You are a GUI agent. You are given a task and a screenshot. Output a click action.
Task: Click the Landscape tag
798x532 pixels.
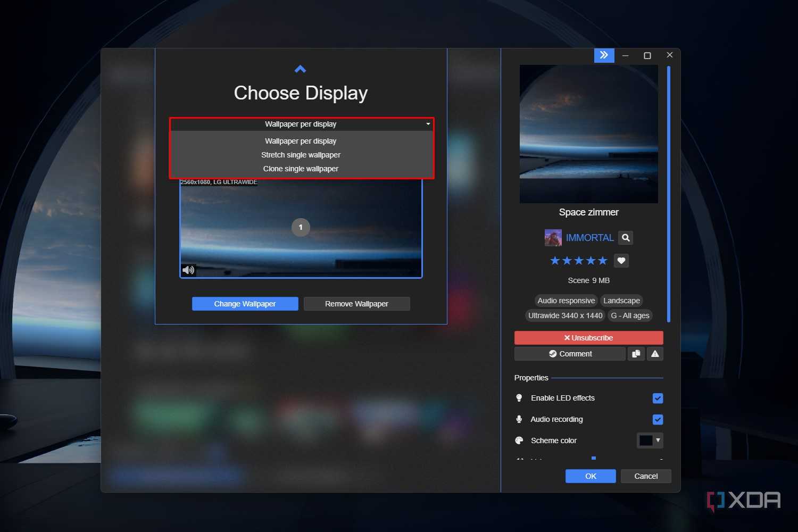[621, 301]
